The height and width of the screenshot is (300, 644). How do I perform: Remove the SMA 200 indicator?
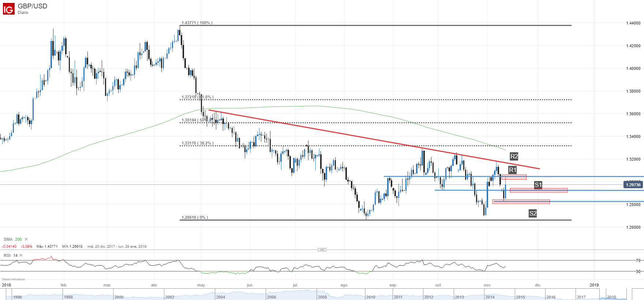pyautogui.click(x=26, y=239)
